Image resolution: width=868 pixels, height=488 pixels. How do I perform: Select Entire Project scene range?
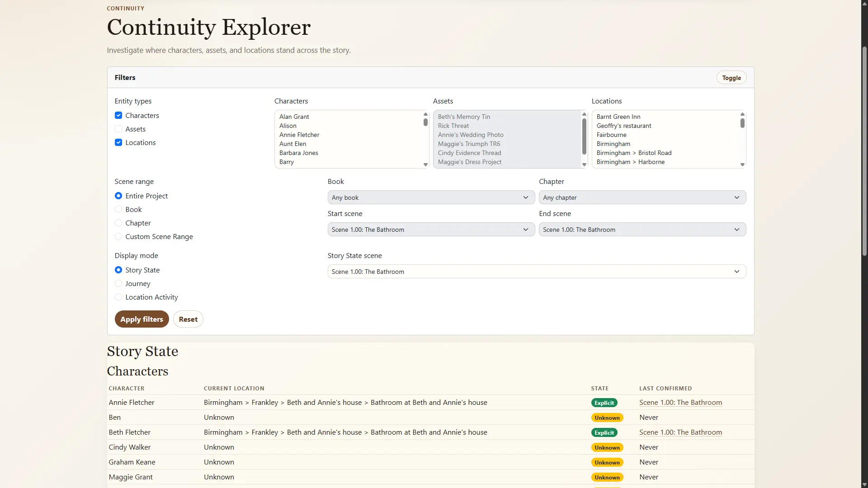[x=118, y=196]
